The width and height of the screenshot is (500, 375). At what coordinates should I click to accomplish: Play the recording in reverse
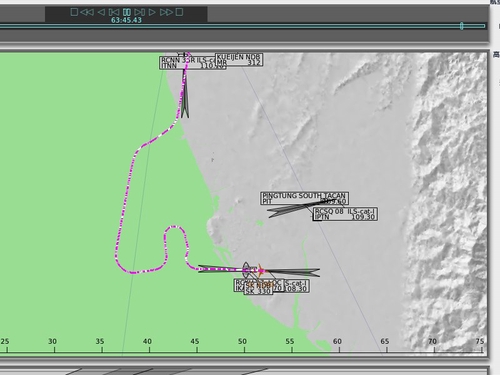[x=101, y=12]
